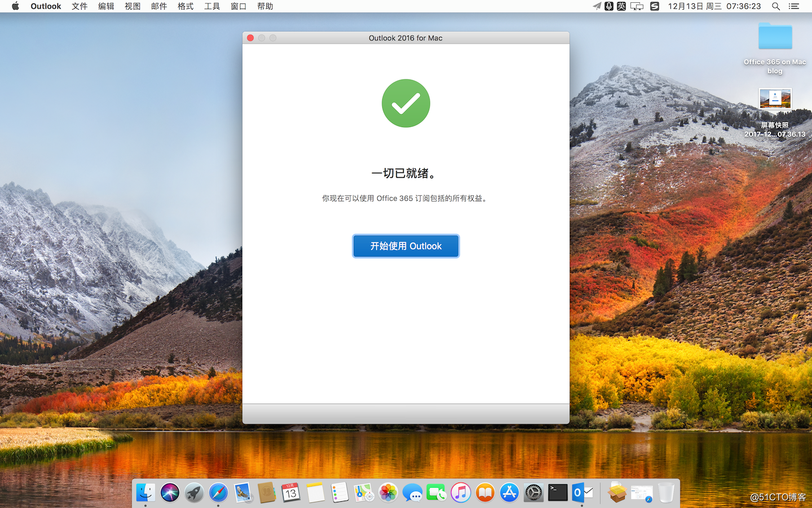Screen dimensions: 812x508
Task: Open the Outlook application menu
Action: click(x=46, y=6)
